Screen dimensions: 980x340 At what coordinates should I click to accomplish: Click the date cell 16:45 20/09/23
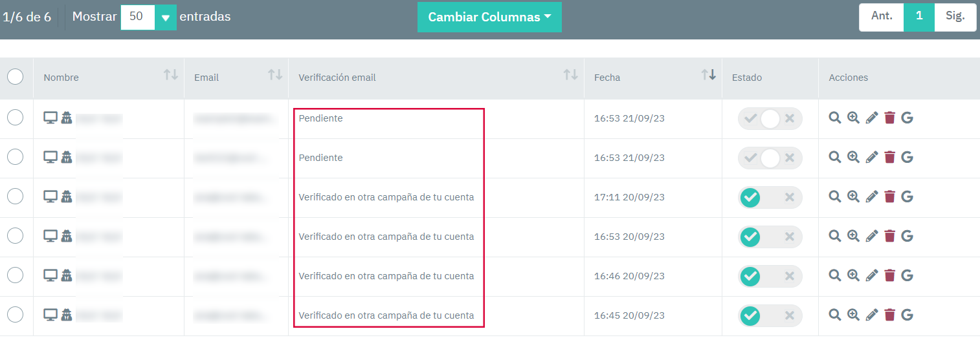pos(629,315)
